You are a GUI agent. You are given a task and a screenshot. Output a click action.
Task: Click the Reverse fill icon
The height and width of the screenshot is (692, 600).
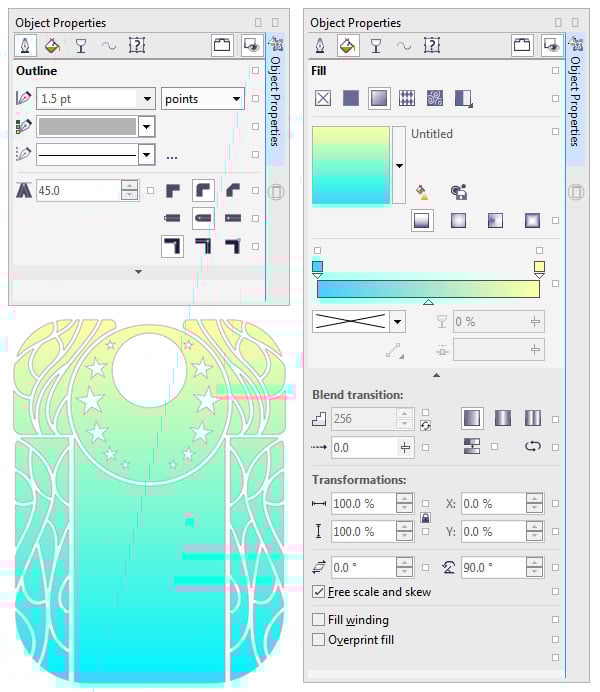click(x=532, y=447)
